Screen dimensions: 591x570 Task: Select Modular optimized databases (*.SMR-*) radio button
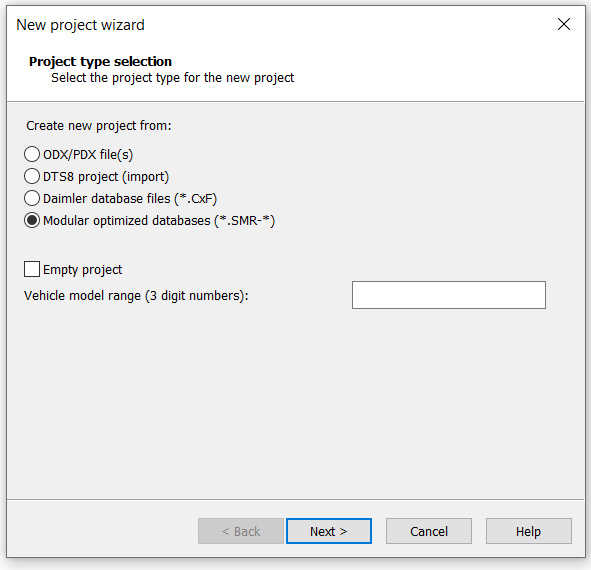pyautogui.click(x=32, y=220)
